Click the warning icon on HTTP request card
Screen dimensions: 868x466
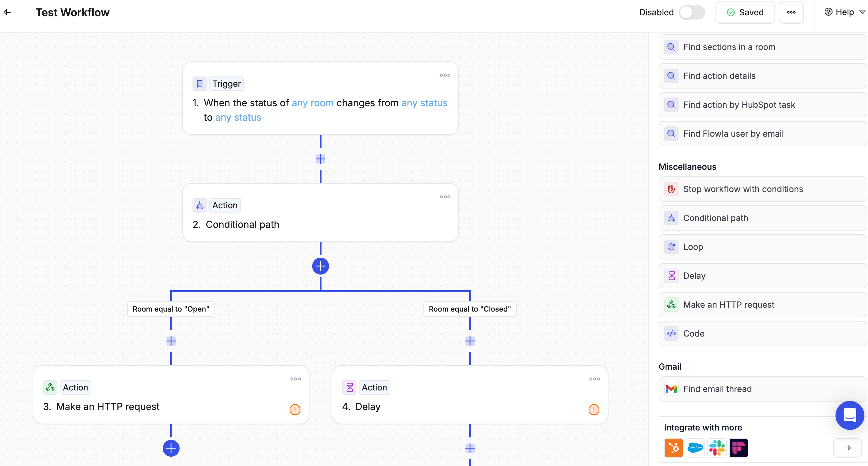click(295, 410)
